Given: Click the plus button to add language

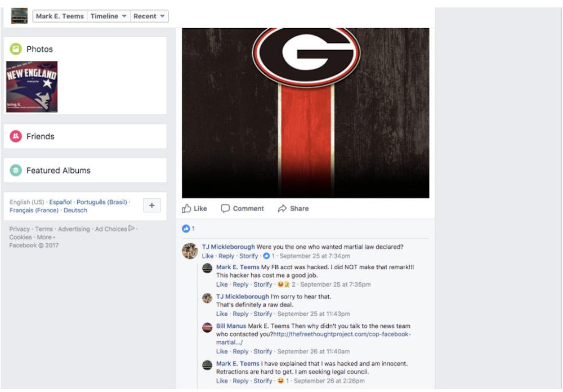Looking at the screenshot, I should tap(151, 206).
